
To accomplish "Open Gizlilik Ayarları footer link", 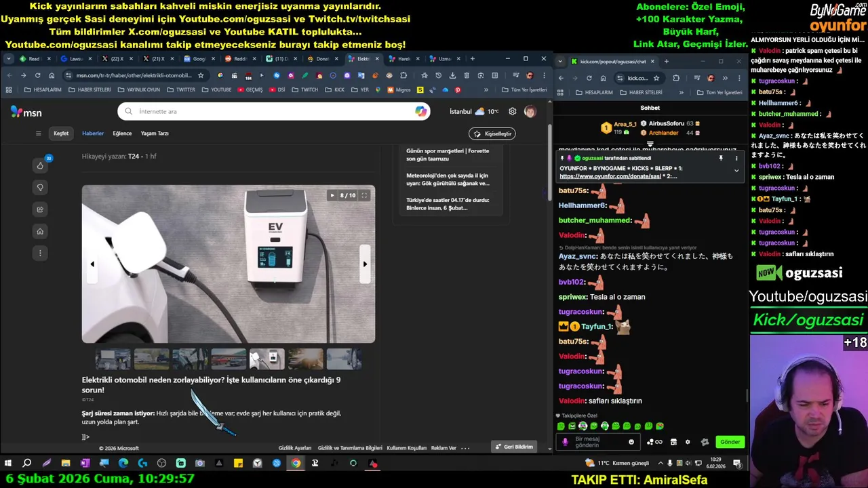I will (x=295, y=448).
